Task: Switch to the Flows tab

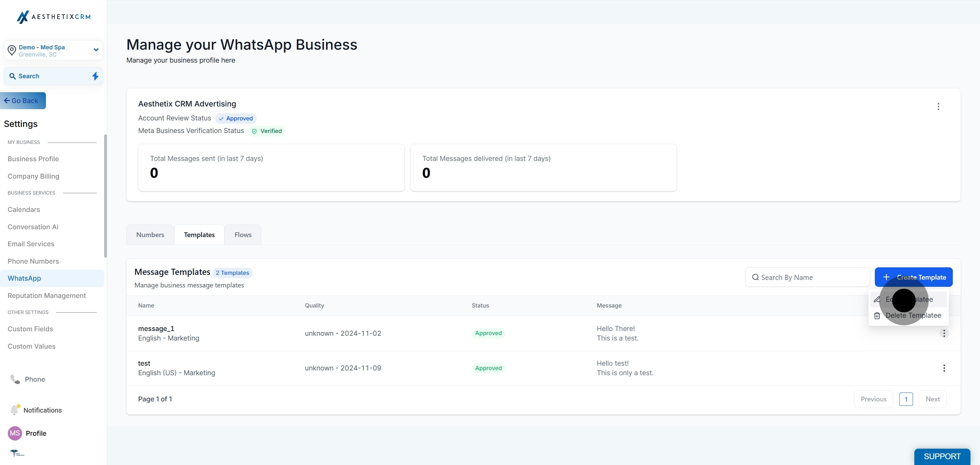Action: pyautogui.click(x=243, y=235)
